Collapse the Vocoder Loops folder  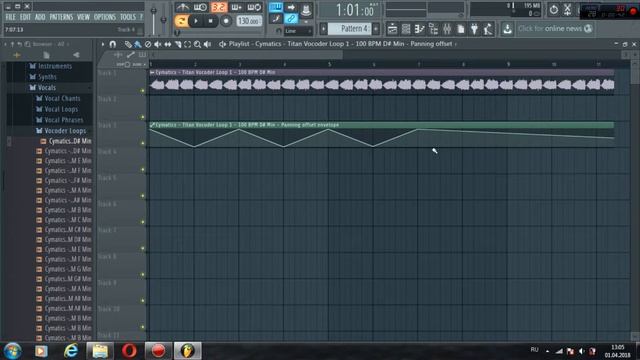click(x=61, y=131)
